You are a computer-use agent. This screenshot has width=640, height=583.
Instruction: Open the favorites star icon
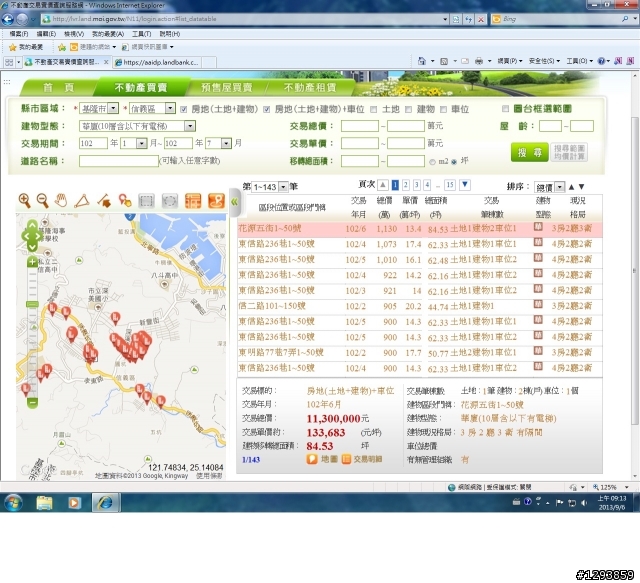(13, 47)
